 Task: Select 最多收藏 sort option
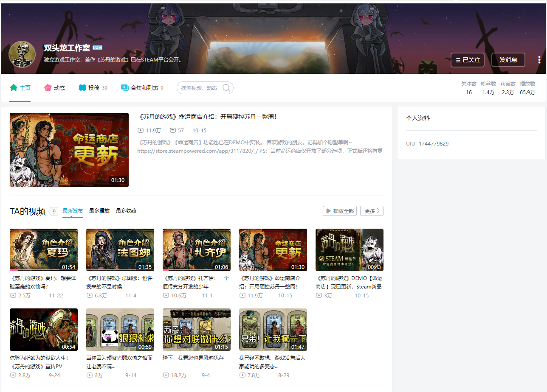click(x=126, y=211)
